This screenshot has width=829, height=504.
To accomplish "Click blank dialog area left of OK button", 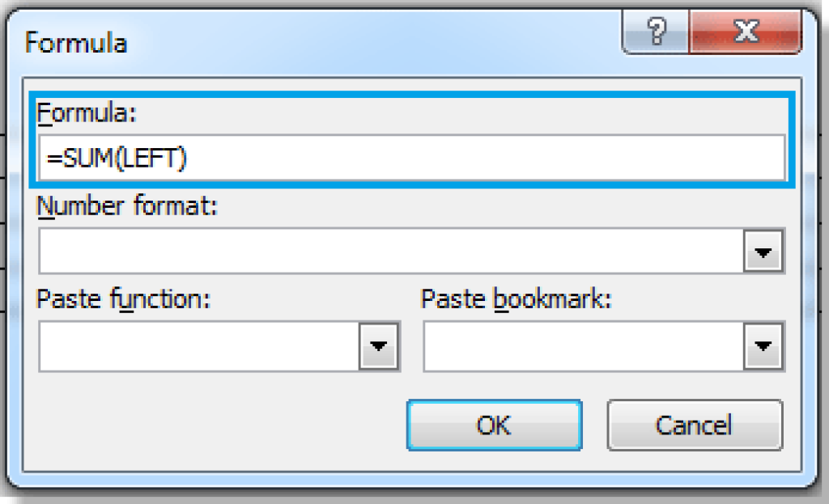I will 210,426.
